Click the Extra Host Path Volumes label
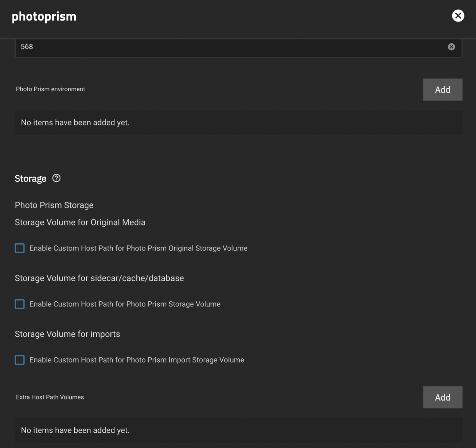This screenshot has width=476, height=448. (50, 397)
